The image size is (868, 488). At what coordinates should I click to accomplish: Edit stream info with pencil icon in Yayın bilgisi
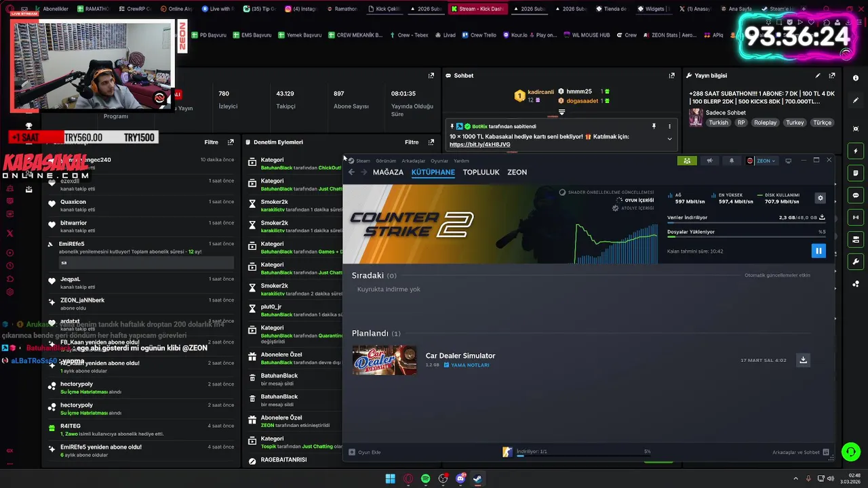click(x=818, y=75)
